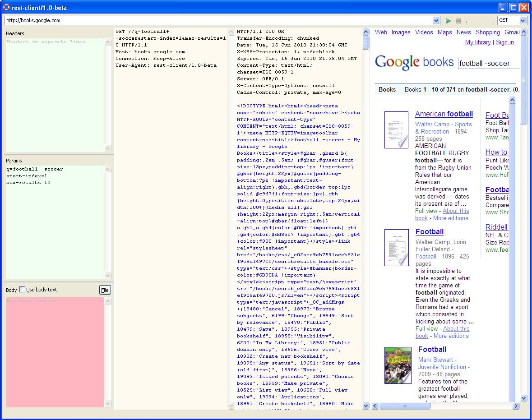Image resolution: width=532 pixels, height=420 pixels.
Task: Click Host: books.google.com request line
Action: coord(150,51)
